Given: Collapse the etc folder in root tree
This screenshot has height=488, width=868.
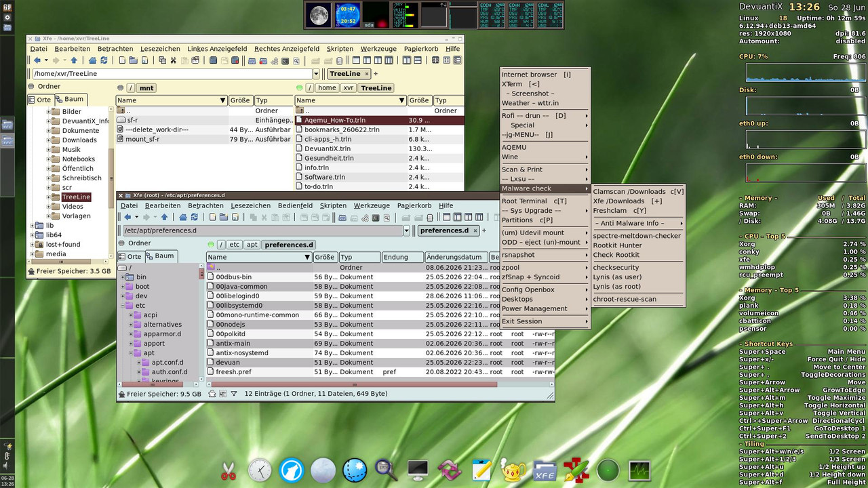Looking at the screenshot, I should [x=123, y=306].
